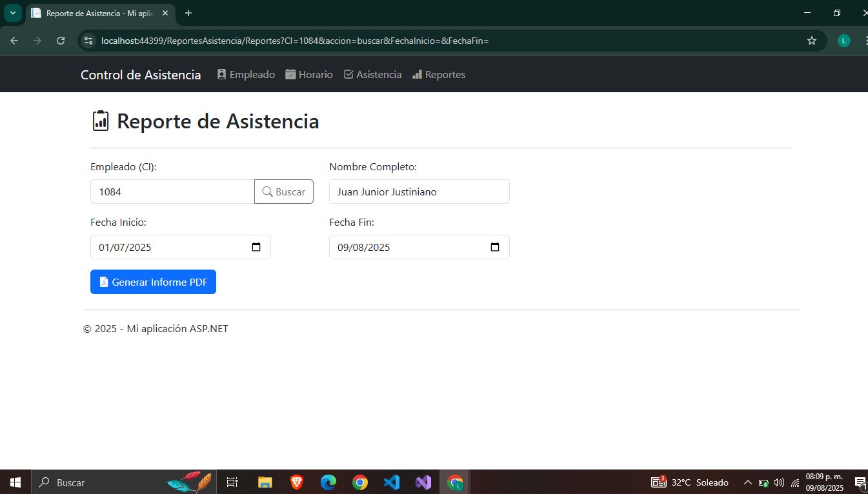Screen dimensions: 868x494
Task: Open the Fecha Inicio calendar picker icon
Action: (256, 247)
